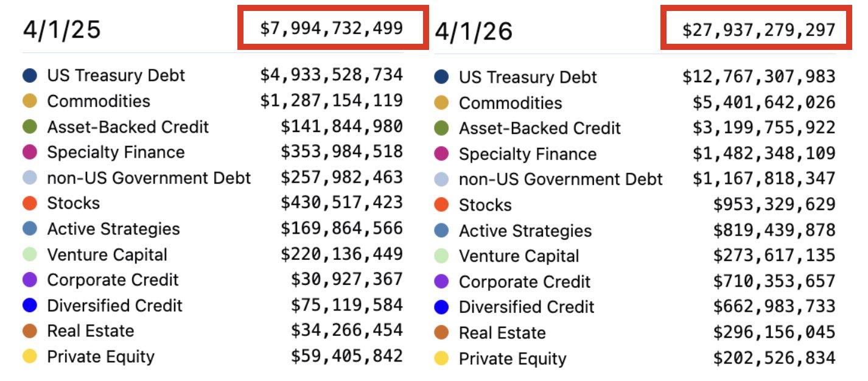Click the blue Diversified Credit dot under 4/1/26
Viewport: 868px width, 381px height.
tap(442, 307)
